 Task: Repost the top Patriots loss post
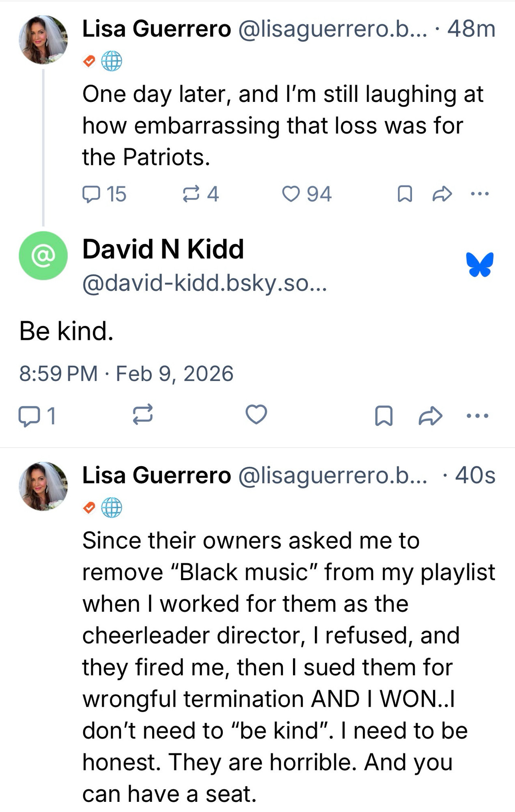point(191,194)
